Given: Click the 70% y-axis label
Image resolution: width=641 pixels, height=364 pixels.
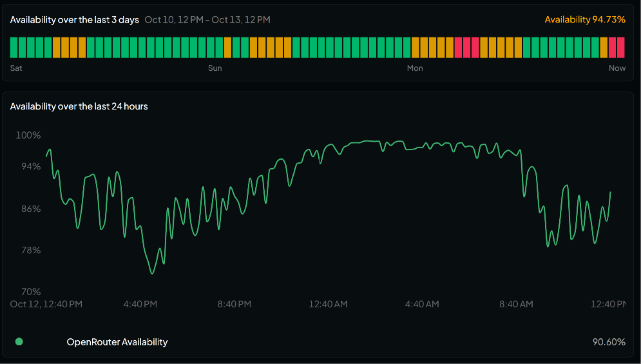Looking at the screenshot, I should click(x=31, y=292).
